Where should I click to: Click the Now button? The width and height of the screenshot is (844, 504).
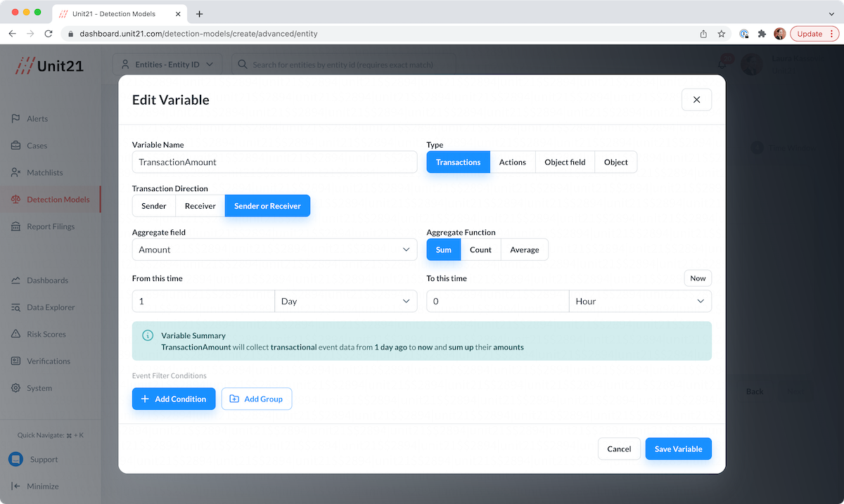tap(698, 278)
